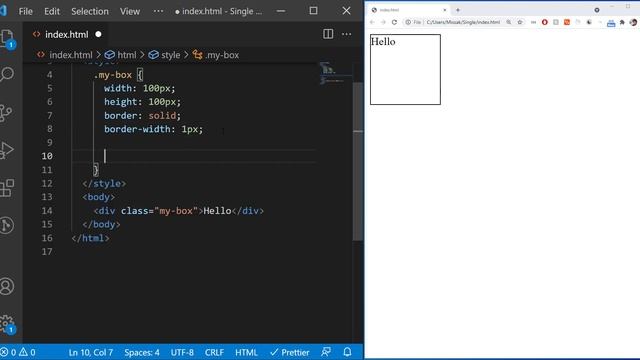Select the index.html editor tab
Viewport: 640px width, 360px height.
point(67,35)
